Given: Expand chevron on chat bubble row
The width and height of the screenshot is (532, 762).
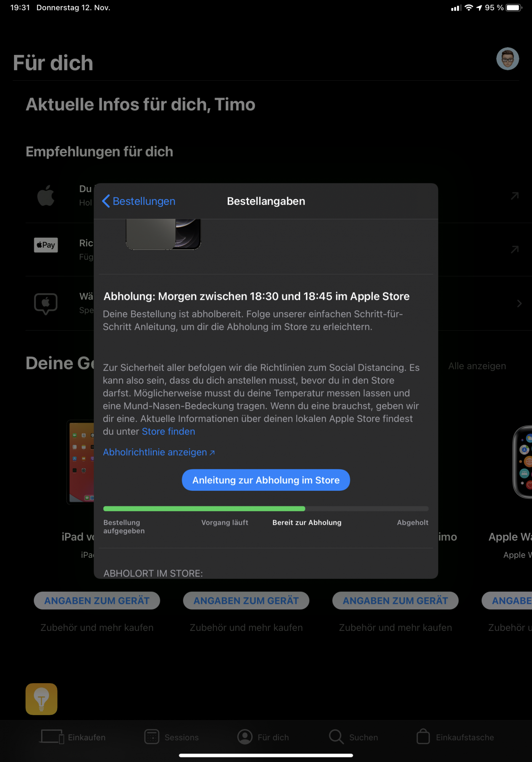Looking at the screenshot, I should (519, 304).
